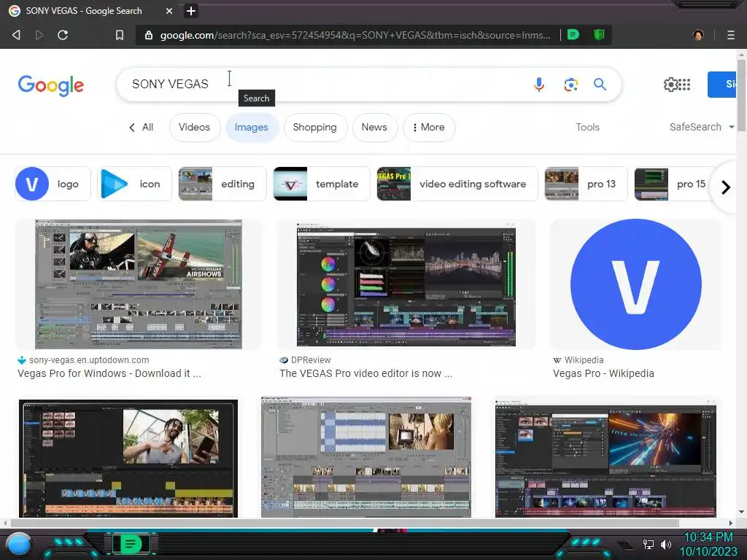Open the blue V logo thumbnail
This screenshot has height=560, width=747.
636,284
